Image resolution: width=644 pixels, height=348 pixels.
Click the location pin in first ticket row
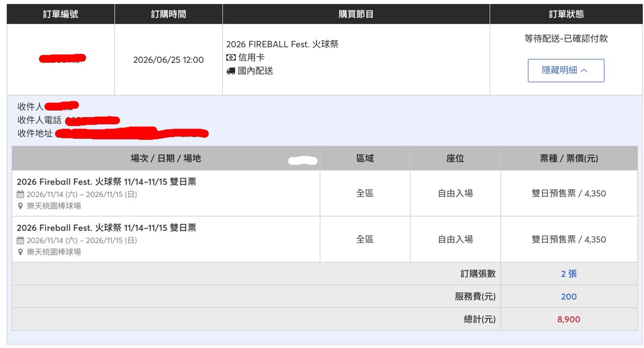[20, 206]
